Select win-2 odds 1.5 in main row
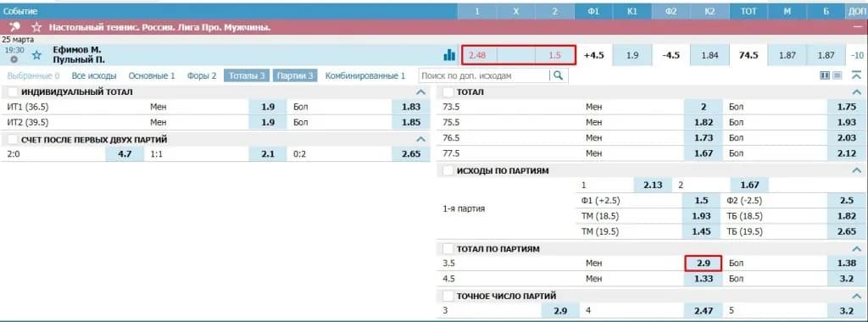868x322 pixels. tap(555, 55)
